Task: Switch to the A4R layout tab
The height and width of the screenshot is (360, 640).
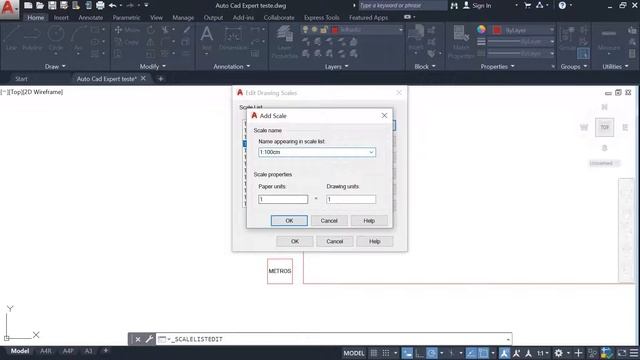Action: point(46,351)
